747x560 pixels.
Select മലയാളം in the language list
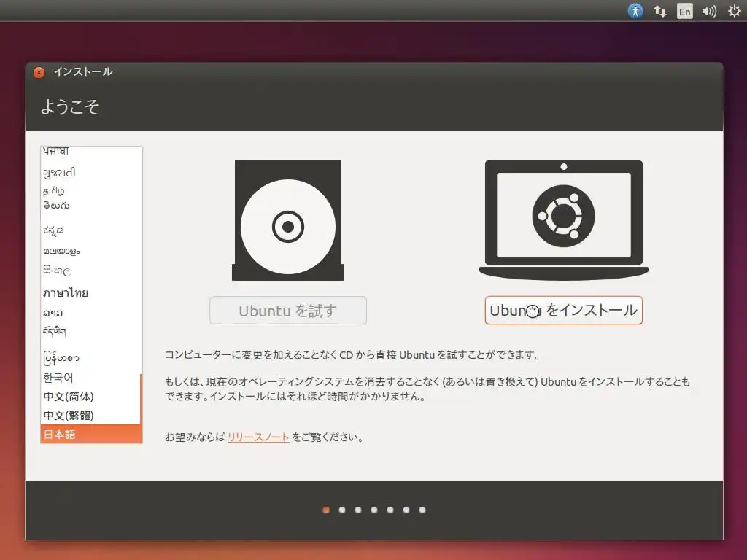pyautogui.click(x=90, y=251)
